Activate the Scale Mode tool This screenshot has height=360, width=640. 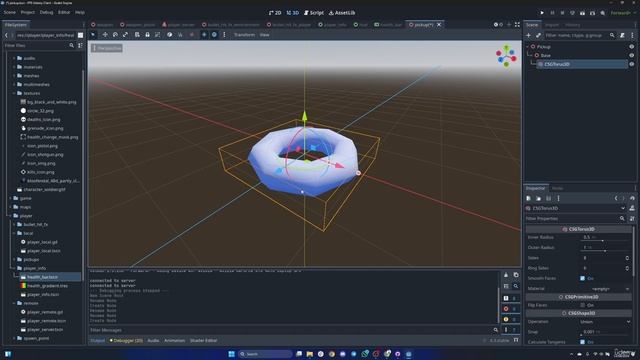coord(125,35)
